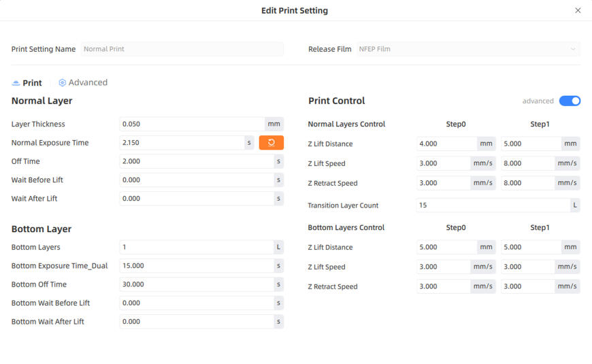Edit the Normal Exposure Time value
Image resolution: width=592 pixels, height=364 pixels.
(x=182, y=143)
